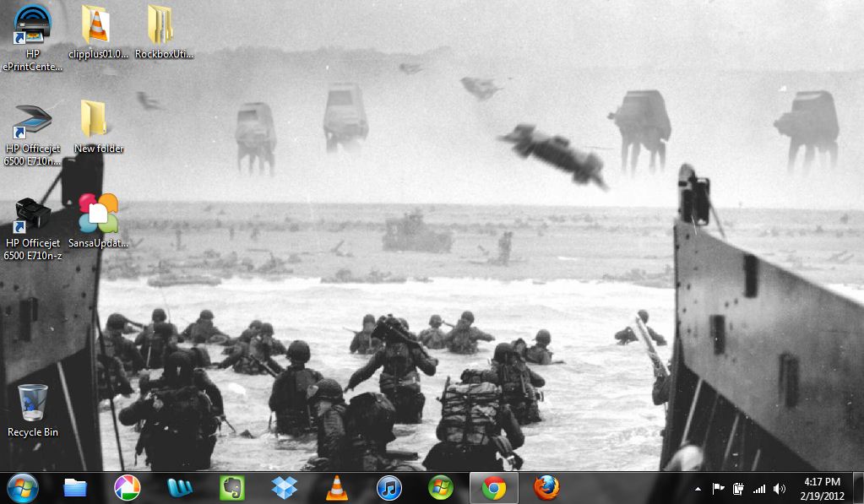Launch Evernote from the taskbar

click(x=231, y=488)
